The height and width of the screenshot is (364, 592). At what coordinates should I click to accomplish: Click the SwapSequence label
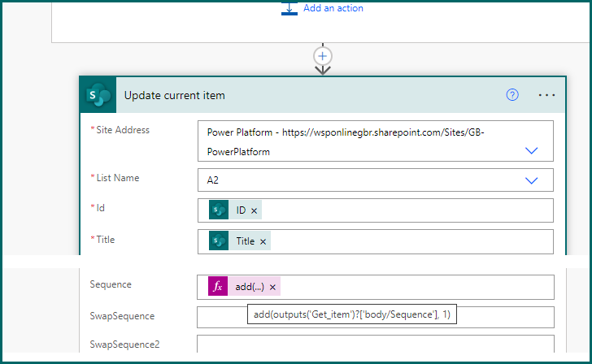coord(122,316)
